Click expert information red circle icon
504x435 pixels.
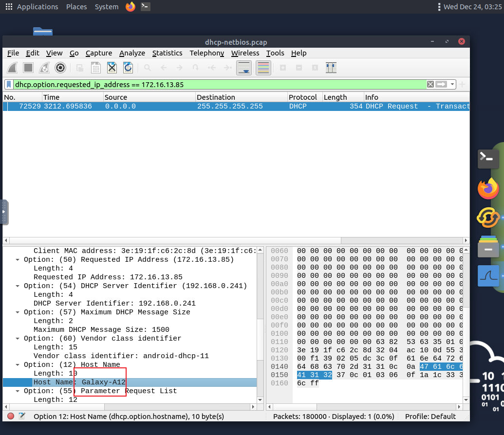pos(11,417)
